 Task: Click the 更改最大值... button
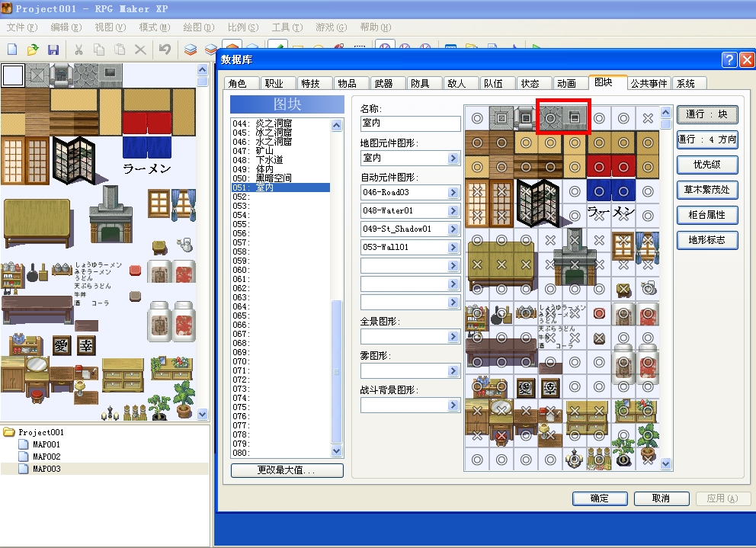click(287, 470)
